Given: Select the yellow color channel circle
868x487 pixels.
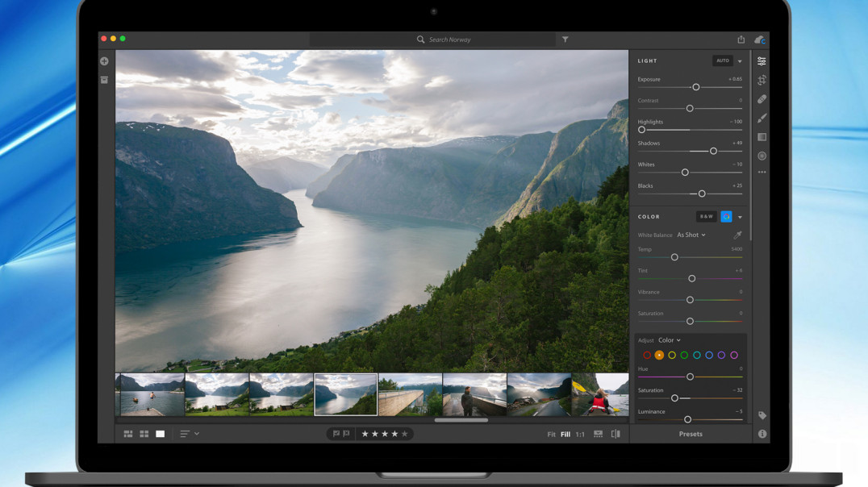Looking at the screenshot, I should point(671,356).
